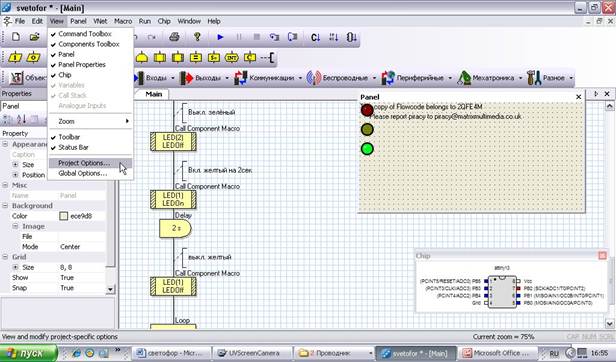Click the Background Color ece9d8 swatch
This screenshot has width=616, height=362.
64,216
